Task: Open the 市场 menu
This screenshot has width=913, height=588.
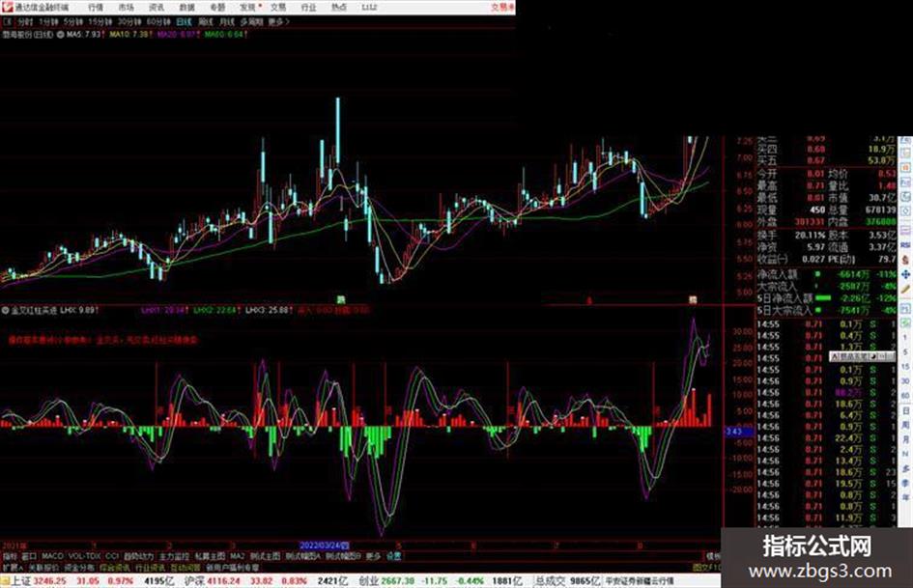Action: (126, 8)
